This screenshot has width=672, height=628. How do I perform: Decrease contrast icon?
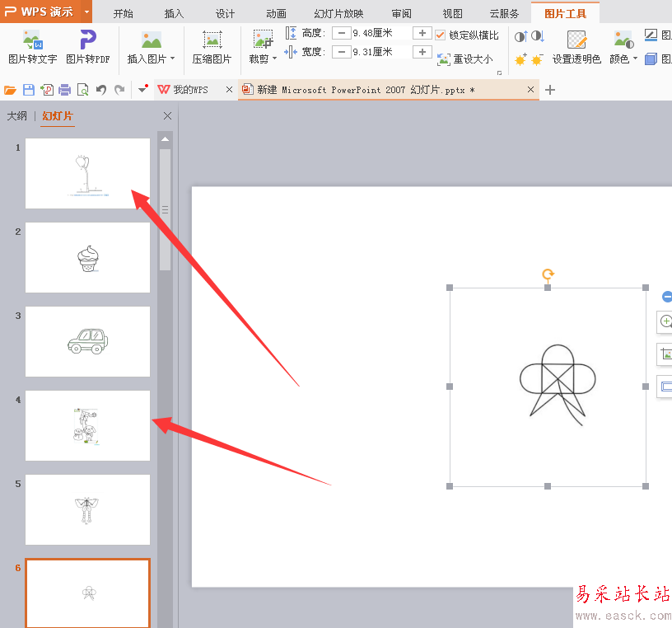click(538, 36)
